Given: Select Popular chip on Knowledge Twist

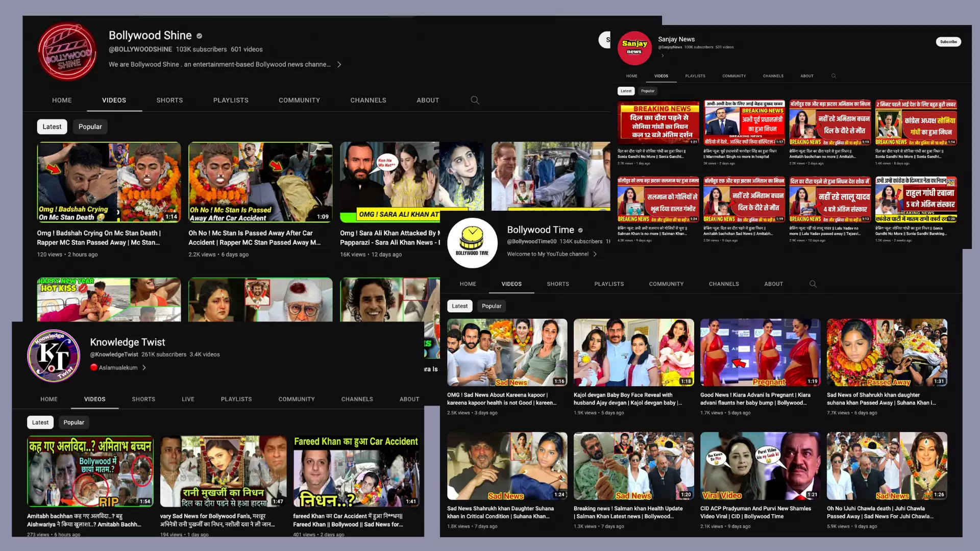Looking at the screenshot, I should [x=74, y=422].
